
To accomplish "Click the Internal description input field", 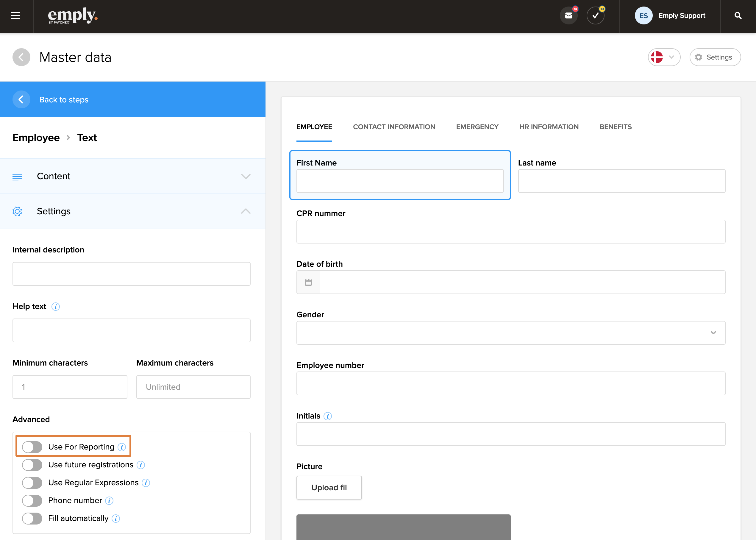I will tap(131, 274).
